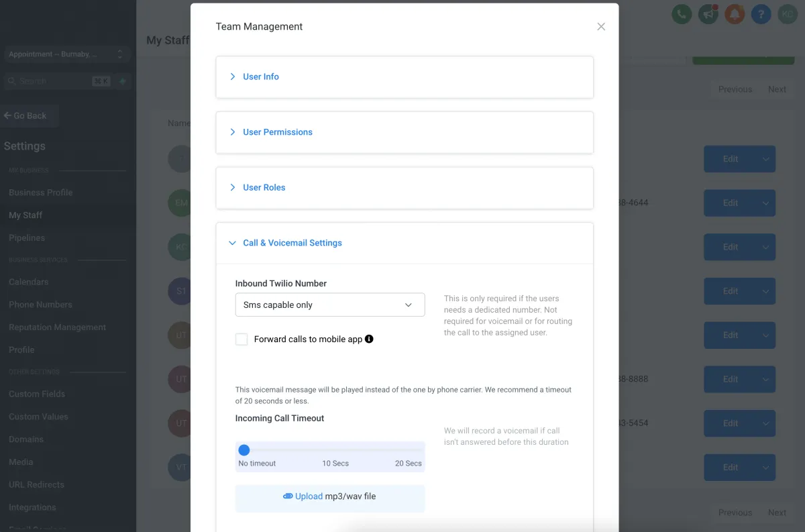Open Business Profile in settings sidebar
Screen dimensions: 805x532
tap(40, 193)
